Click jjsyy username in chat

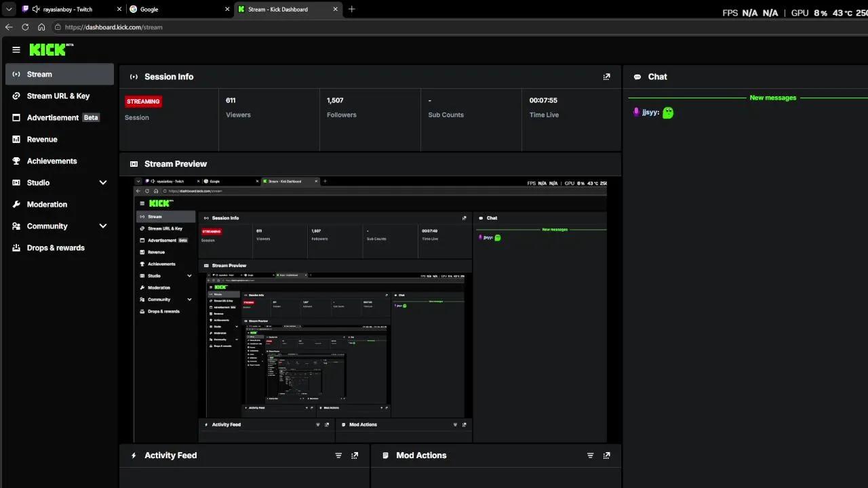pyautogui.click(x=650, y=113)
